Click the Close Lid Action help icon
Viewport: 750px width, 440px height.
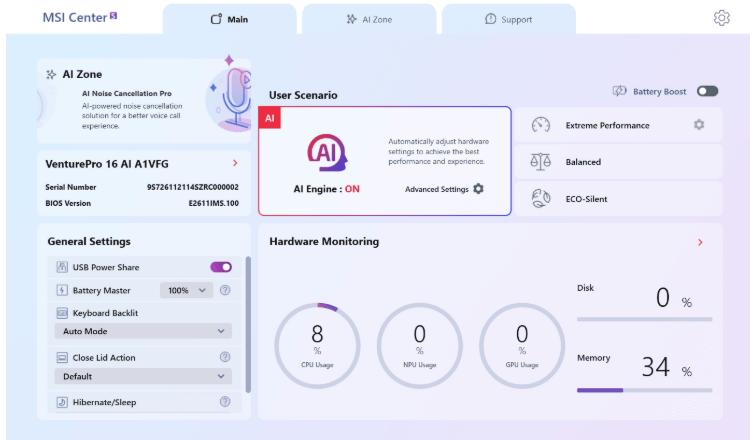[225, 357]
